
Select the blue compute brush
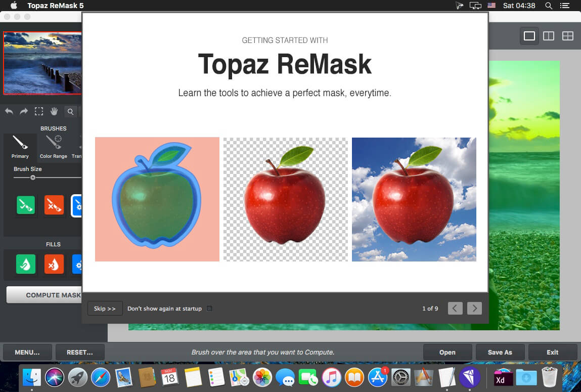[x=77, y=206]
